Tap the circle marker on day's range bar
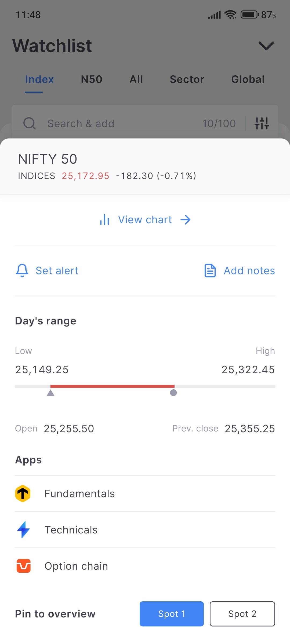Image resolution: width=290 pixels, height=644 pixels. coord(173,393)
